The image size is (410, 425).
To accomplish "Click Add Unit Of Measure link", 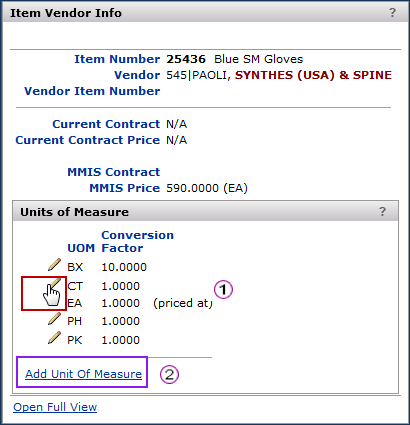I will tap(84, 374).
